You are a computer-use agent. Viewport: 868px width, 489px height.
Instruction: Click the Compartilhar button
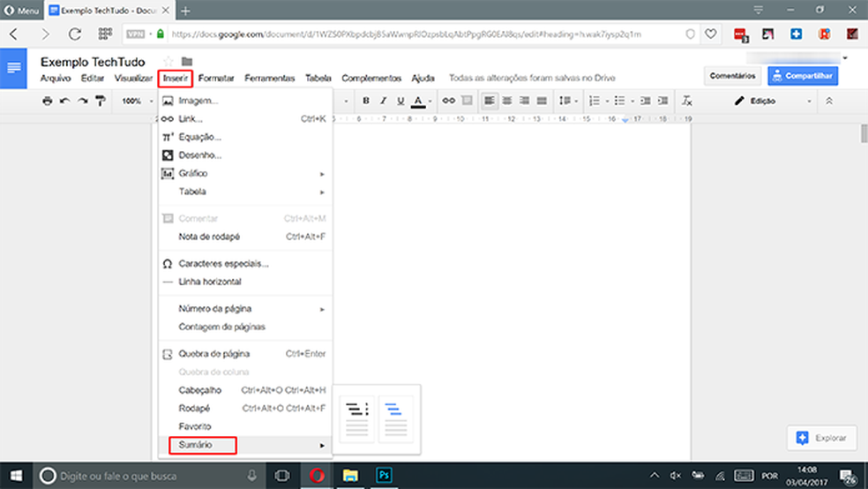tap(803, 76)
